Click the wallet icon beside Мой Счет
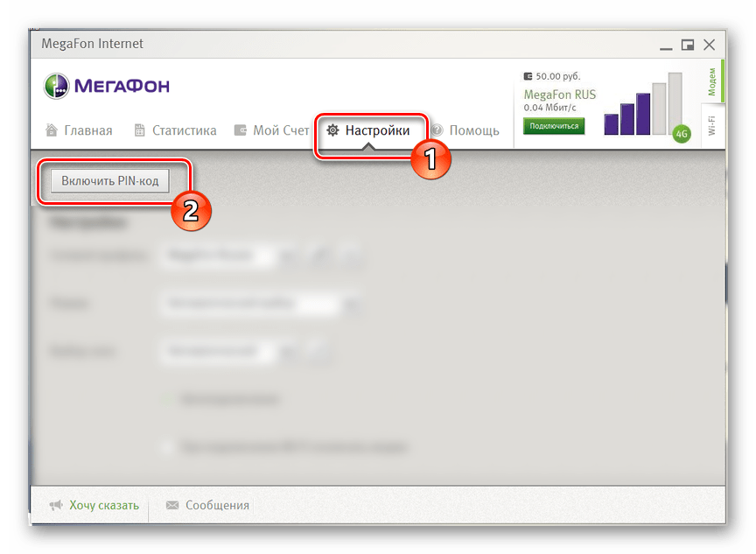Viewport: 756px width, 554px height. (240, 130)
